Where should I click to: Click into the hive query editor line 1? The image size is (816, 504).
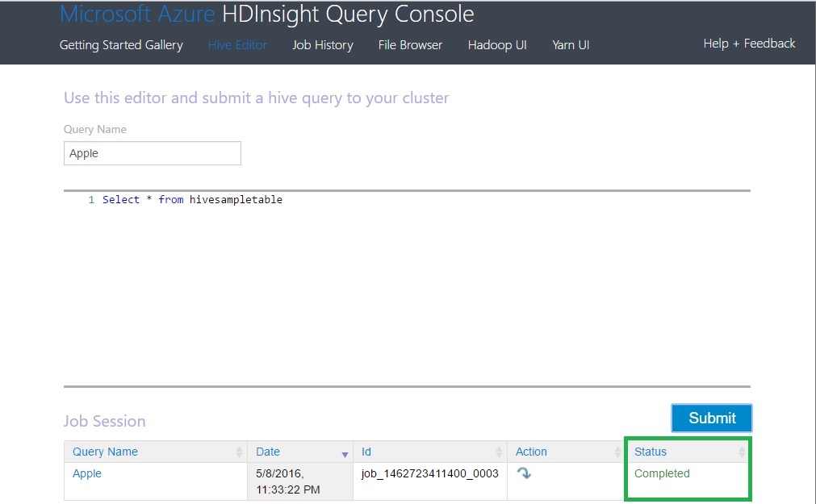407,200
